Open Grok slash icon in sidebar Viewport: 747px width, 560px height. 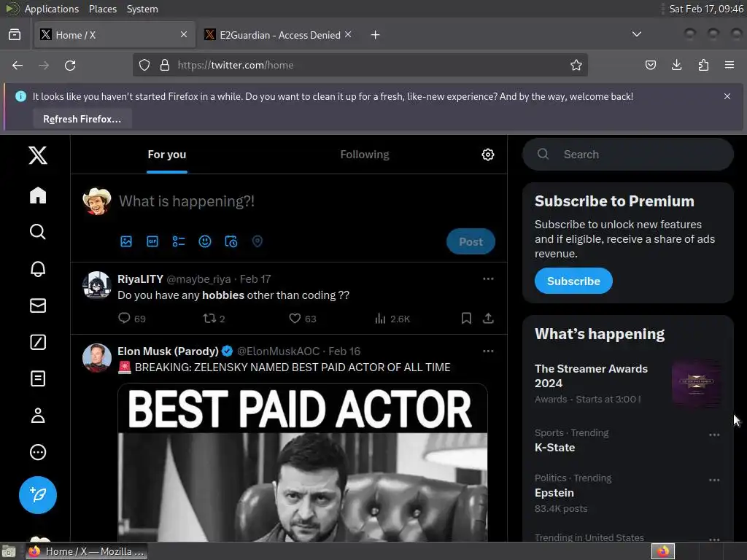point(38,342)
